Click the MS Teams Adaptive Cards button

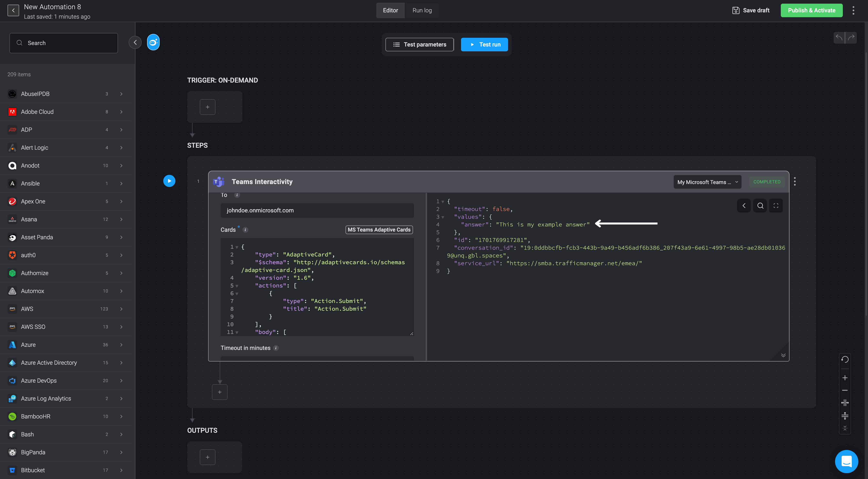click(379, 230)
